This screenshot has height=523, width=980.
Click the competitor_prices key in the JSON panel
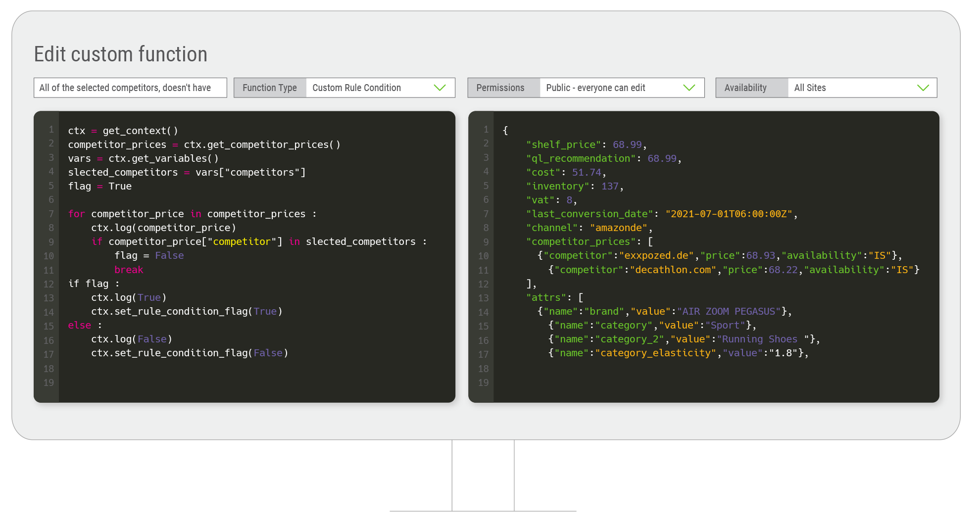[581, 241]
